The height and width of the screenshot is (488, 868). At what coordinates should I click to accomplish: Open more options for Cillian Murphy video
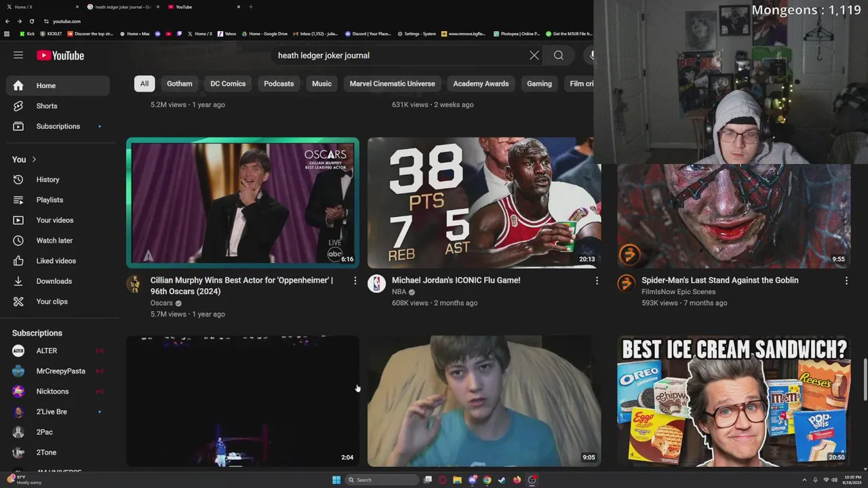(355, 281)
